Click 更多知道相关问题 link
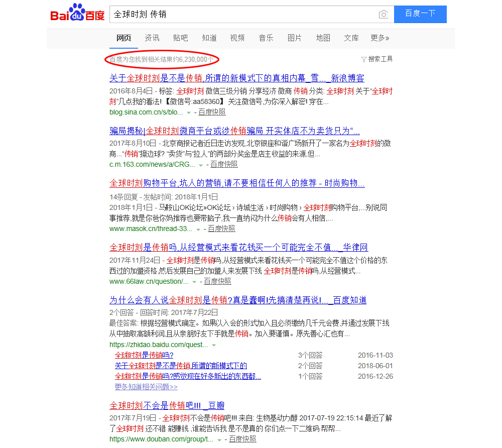The height and width of the screenshot is (448, 502). [146, 387]
